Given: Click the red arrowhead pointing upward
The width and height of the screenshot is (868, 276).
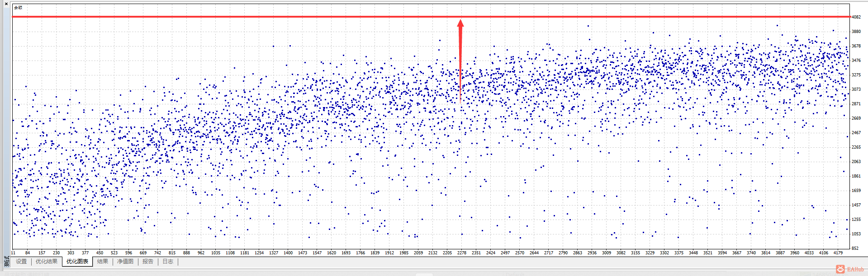Looking at the screenshot, I should tap(460, 23).
